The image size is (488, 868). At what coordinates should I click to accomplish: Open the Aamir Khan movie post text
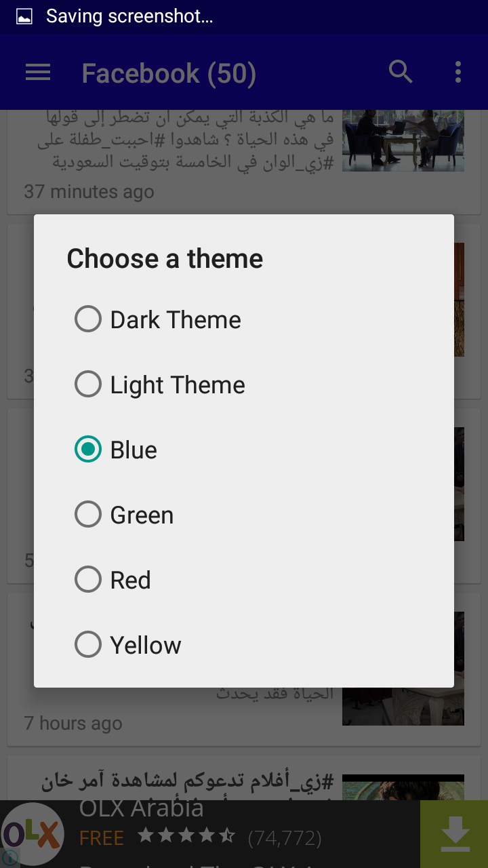click(x=187, y=783)
